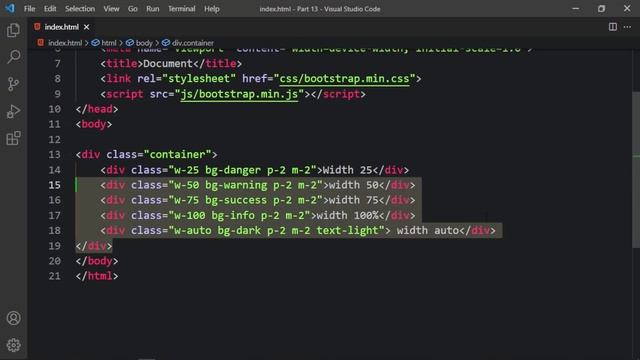Viewport: 640px width, 360px height.
Task: Minimize the Visual Studio Code window
Action: click(576, 8)
